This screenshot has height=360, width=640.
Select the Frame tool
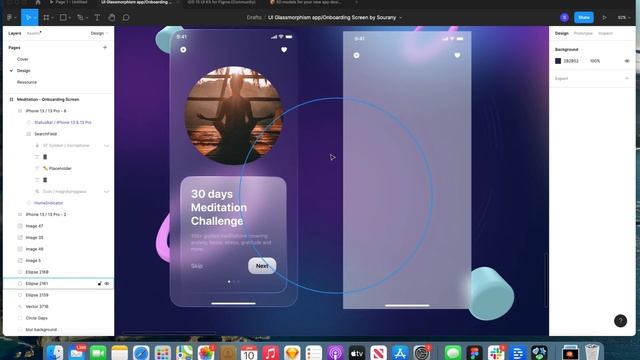click(x=46, y=18)
